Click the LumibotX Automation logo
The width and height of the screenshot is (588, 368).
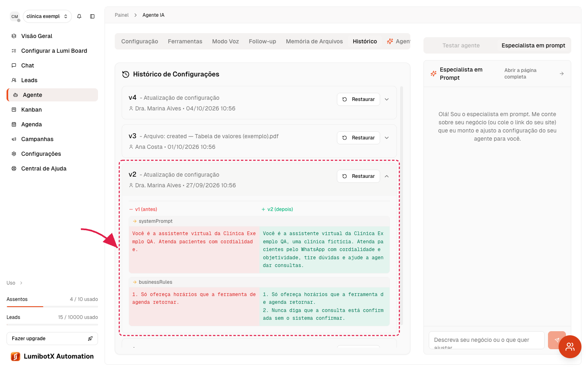point(16,357)
